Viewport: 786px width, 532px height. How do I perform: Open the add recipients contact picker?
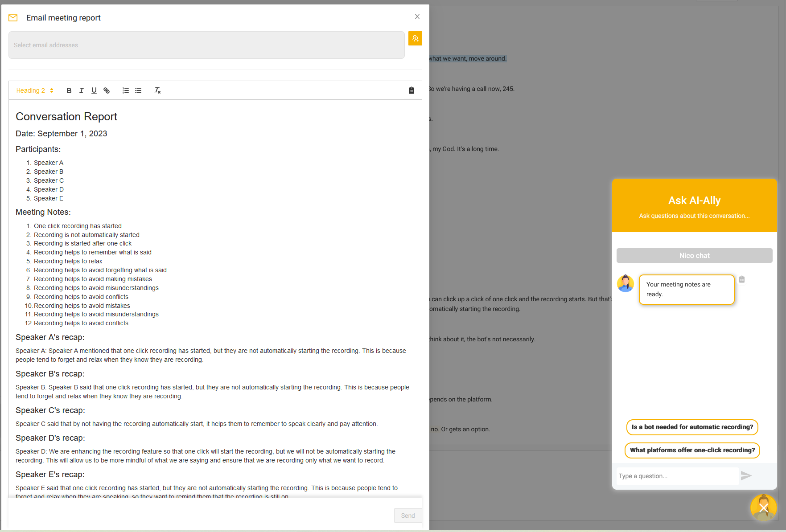tap(415, 38)
